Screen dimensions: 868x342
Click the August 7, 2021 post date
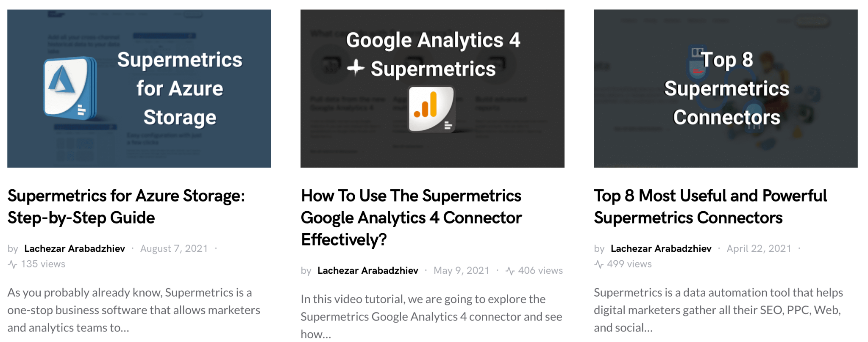(174, 249)
